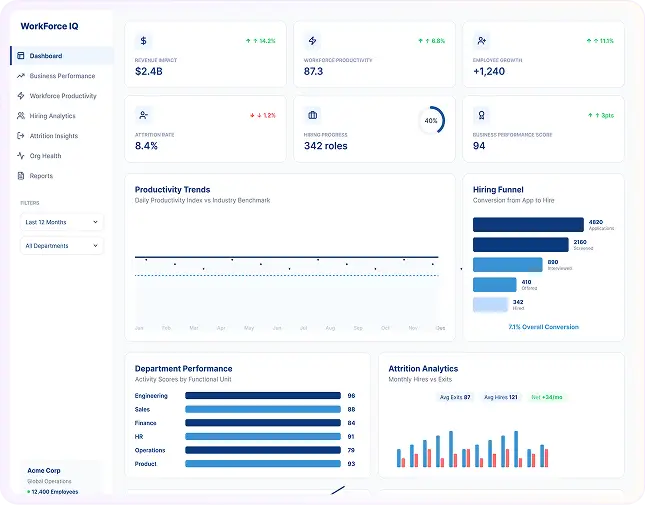645x505 pixels.
Task: Click the 342 Hired funnel bar
Action: [490, 305]
